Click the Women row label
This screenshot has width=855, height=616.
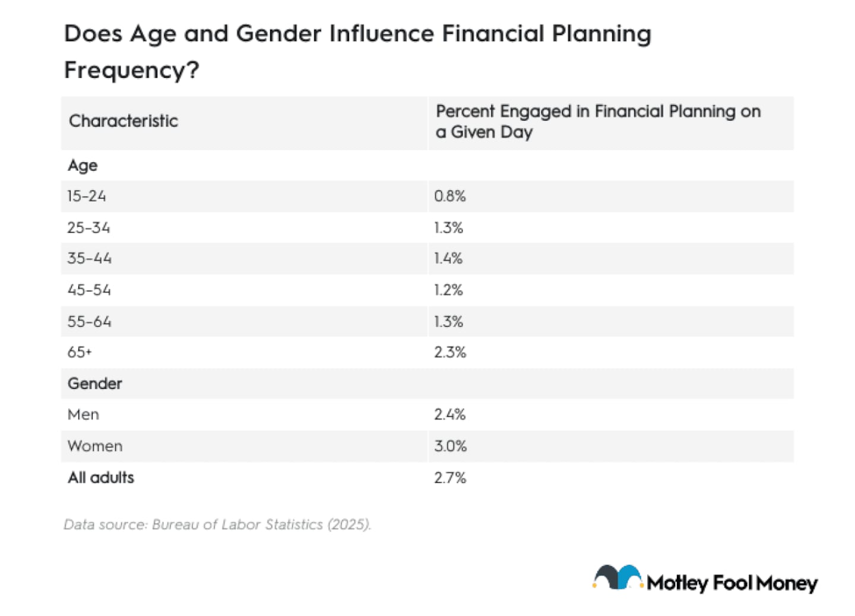click(95, 446)
